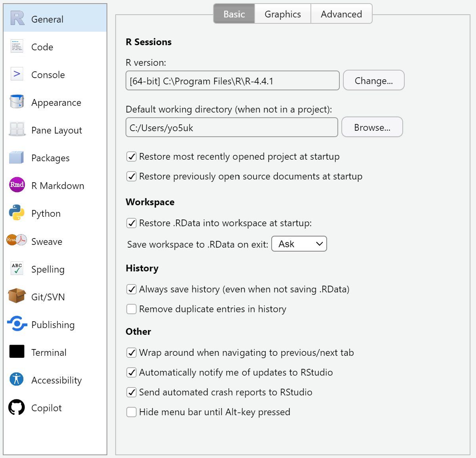
Task: Select the Terminal black icon
Action: point(17,351)
